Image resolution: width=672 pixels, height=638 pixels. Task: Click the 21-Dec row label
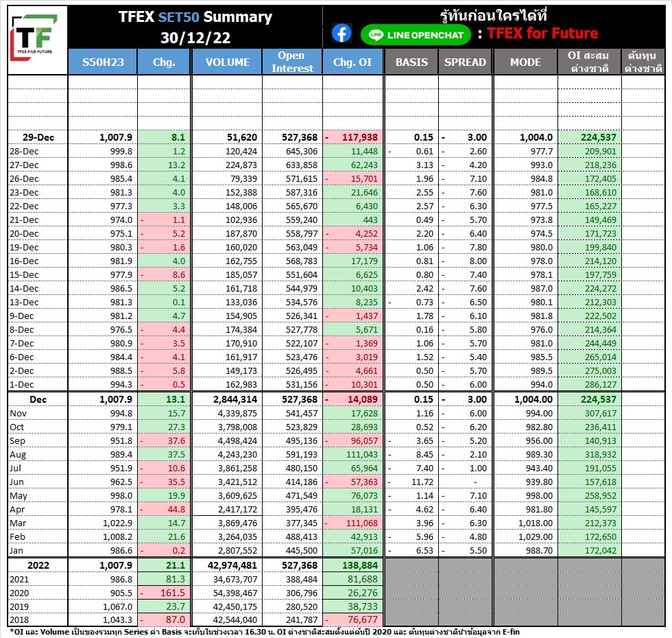click(24, 220)
